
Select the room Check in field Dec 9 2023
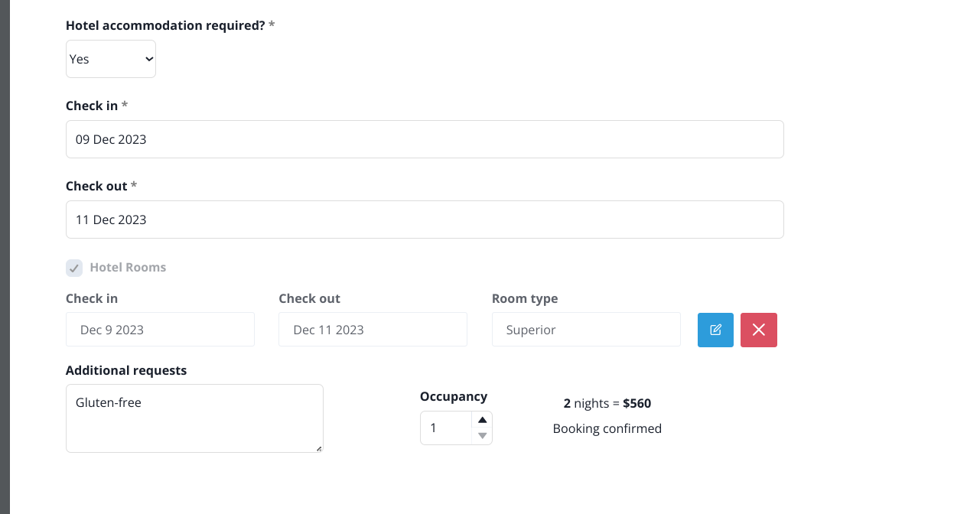coord(160,330)
